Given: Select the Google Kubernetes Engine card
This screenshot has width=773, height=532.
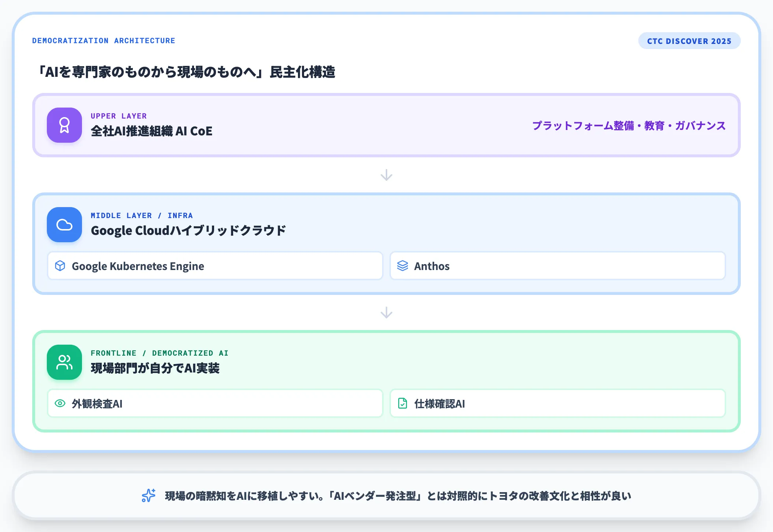Looking at the screenshot, I should click(x=215, y=266).
